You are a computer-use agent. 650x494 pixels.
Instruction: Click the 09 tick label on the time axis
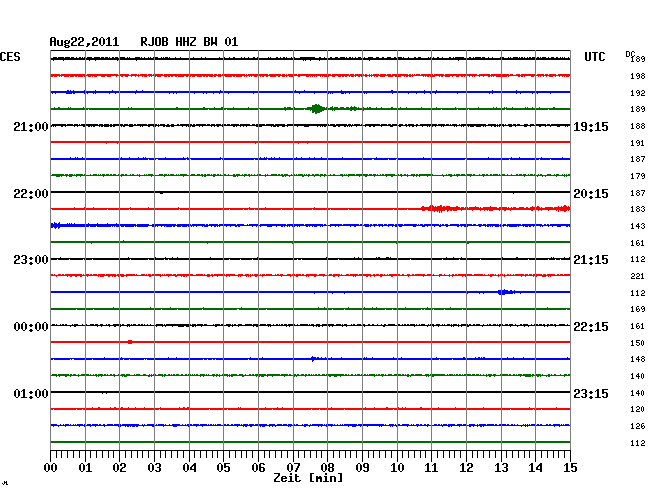click(362, 468)
